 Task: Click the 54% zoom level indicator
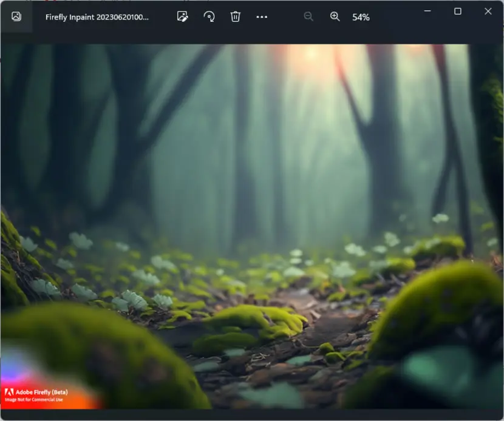coord(361,18)
